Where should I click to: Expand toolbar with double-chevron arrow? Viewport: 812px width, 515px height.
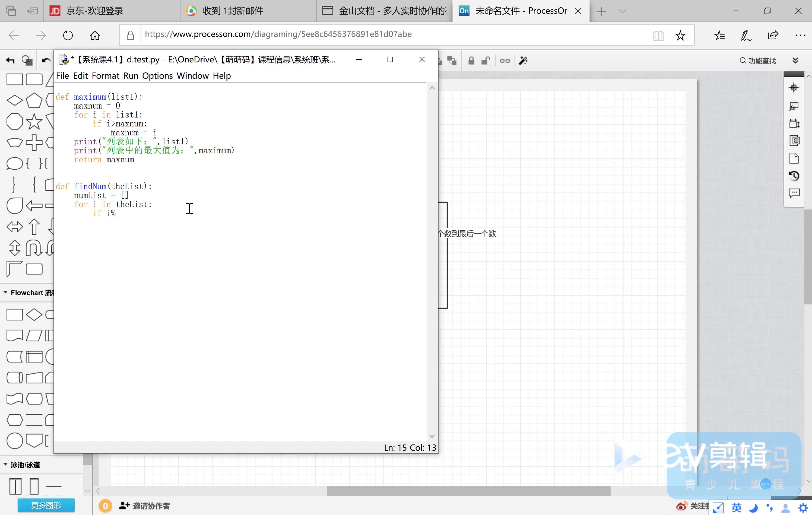pyautogui.click(x=795, y=61)
